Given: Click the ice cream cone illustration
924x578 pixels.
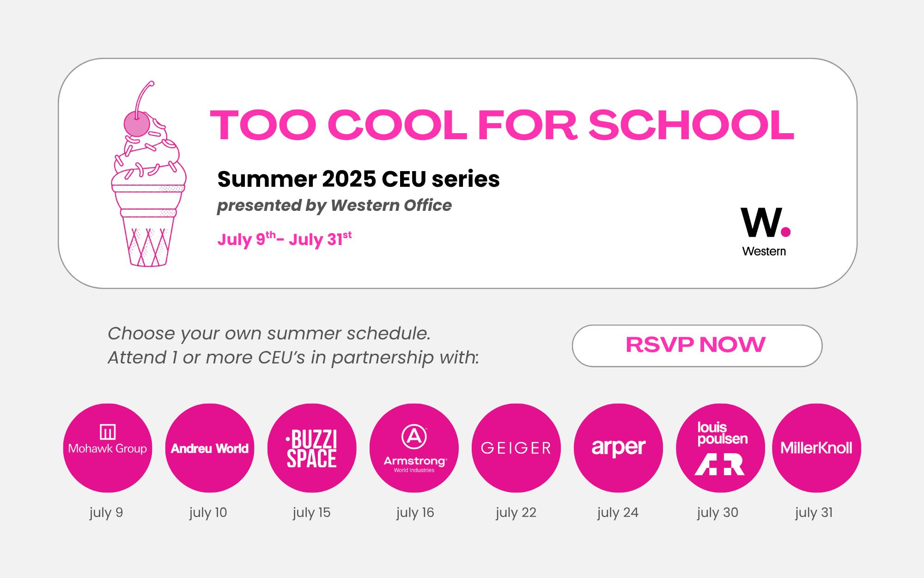Looking at the screenshot, I should pos(149,174).
